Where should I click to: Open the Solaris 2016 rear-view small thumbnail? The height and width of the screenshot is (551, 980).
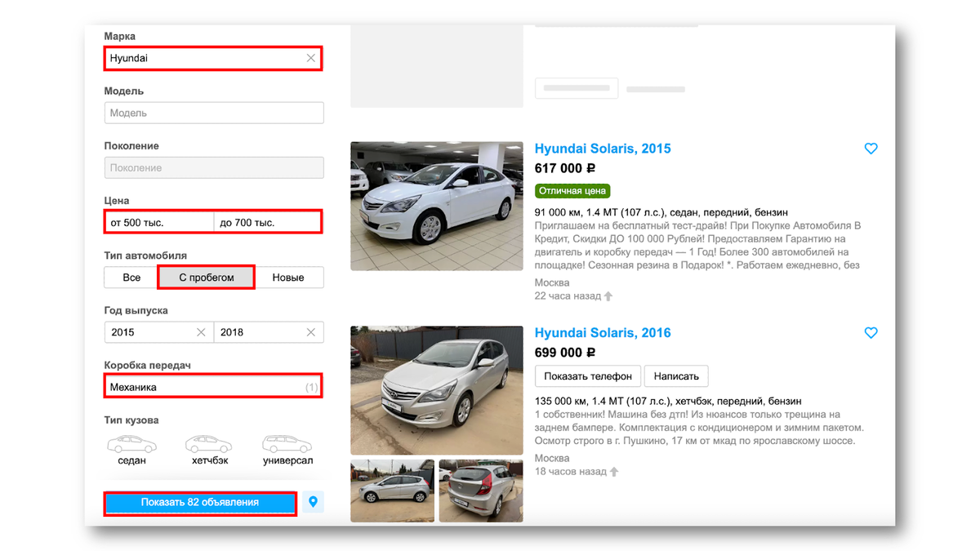481,491
